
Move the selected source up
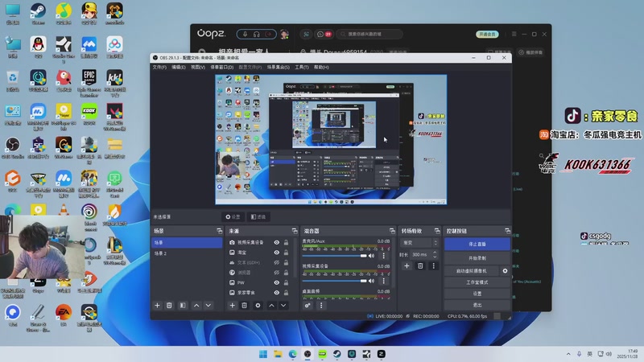coord(271,306)
